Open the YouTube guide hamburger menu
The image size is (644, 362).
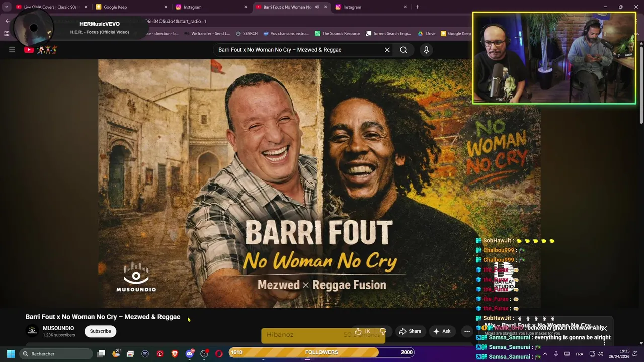(12, 50)
